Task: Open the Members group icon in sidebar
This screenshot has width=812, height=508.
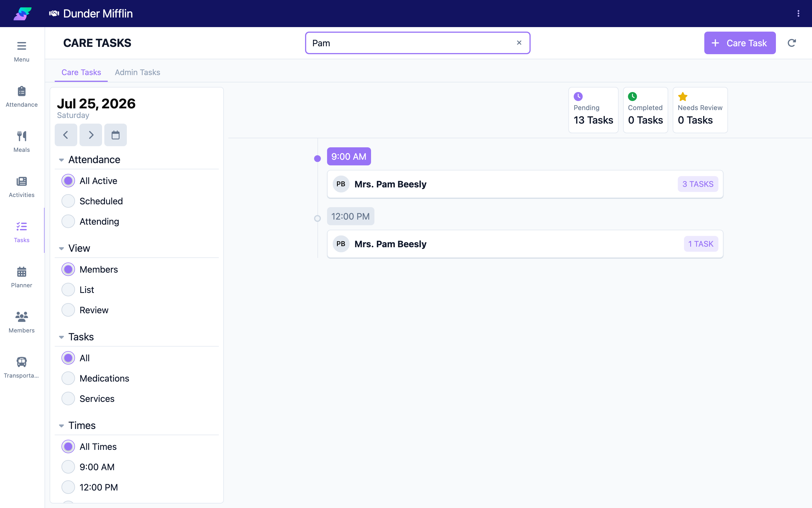Action: point(21,316)
